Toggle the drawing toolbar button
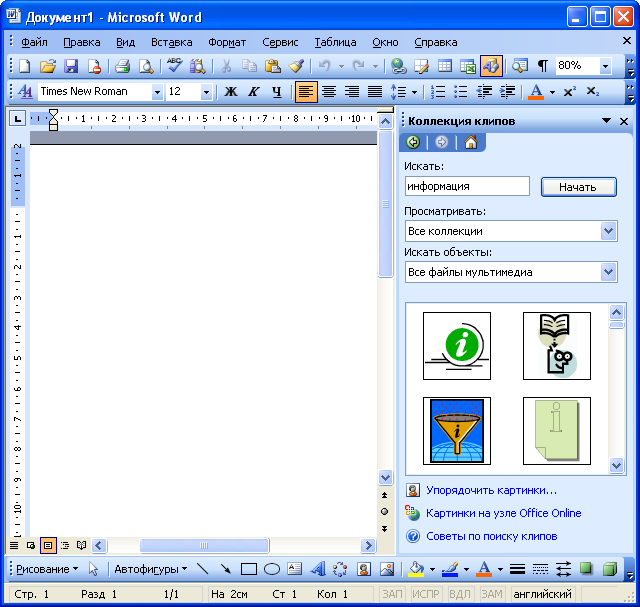 point(491,66)
